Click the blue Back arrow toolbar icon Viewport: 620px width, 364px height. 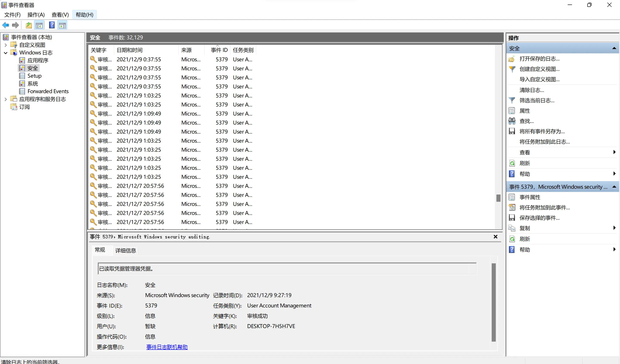click(6, 25)
